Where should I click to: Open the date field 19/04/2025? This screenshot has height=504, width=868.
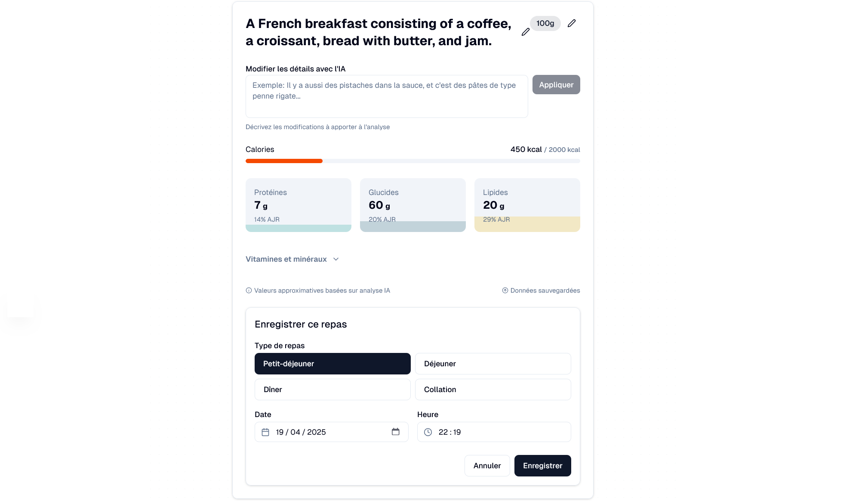point(331,432)
